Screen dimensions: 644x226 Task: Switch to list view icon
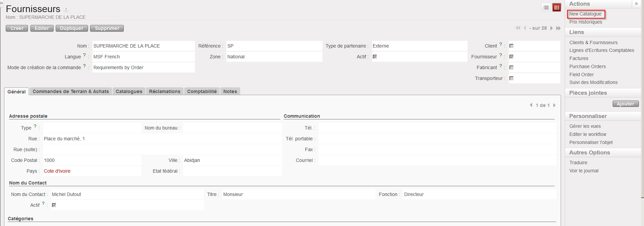[546, 7]
